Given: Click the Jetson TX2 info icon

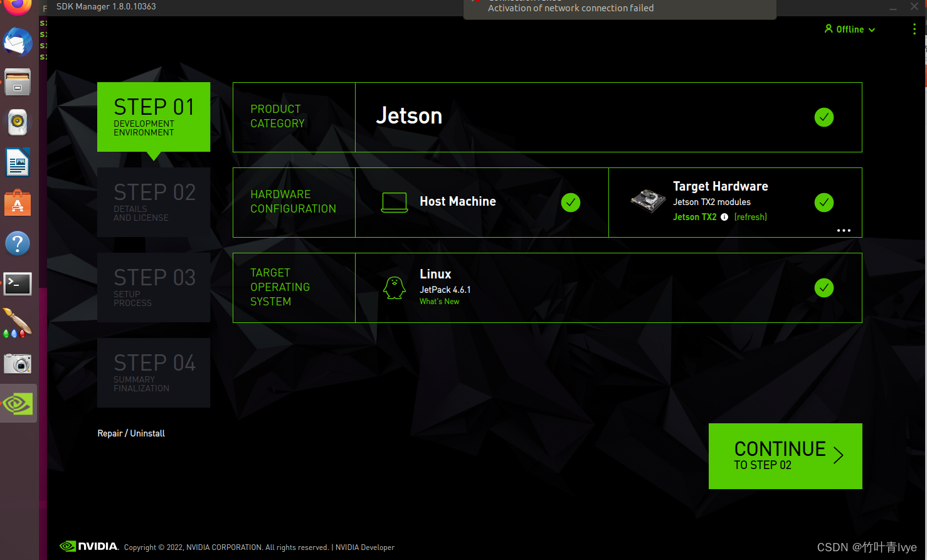Looking at the screenshot, I should 725,217.
